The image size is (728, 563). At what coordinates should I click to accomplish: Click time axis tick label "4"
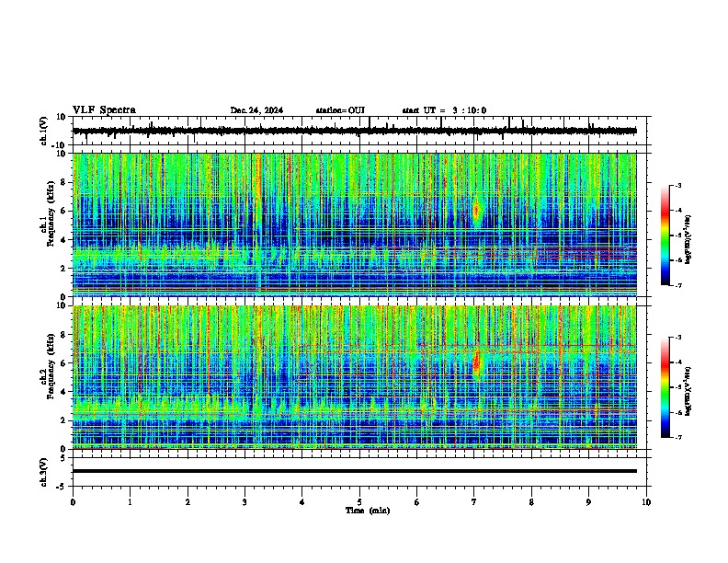(301, 502)
